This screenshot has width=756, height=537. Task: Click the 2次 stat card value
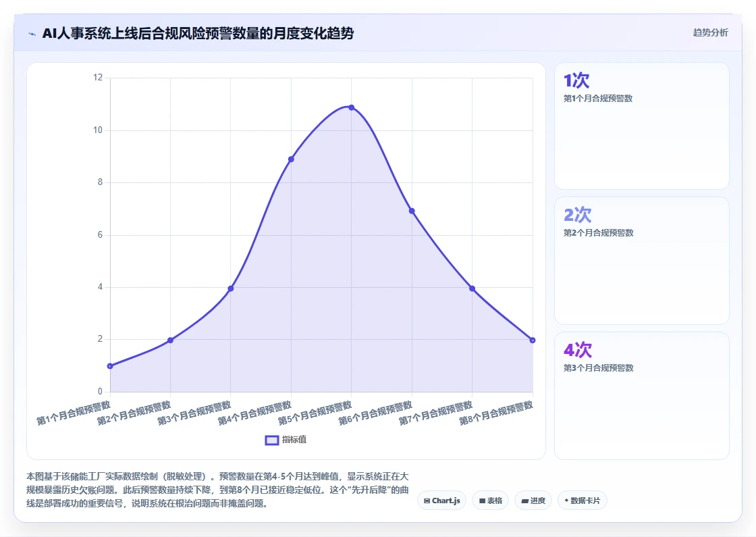pos(578,215)
